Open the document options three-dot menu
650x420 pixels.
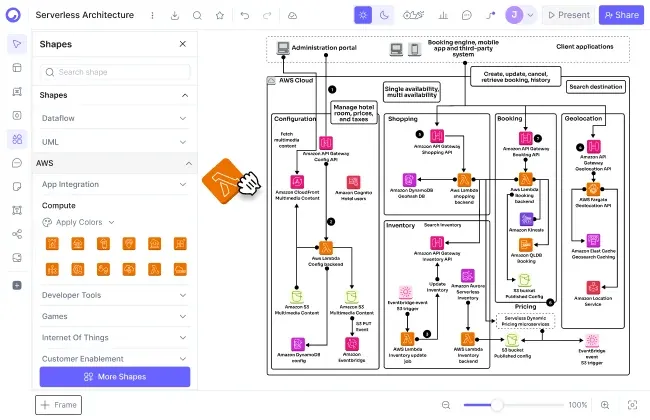click(153, 15)
